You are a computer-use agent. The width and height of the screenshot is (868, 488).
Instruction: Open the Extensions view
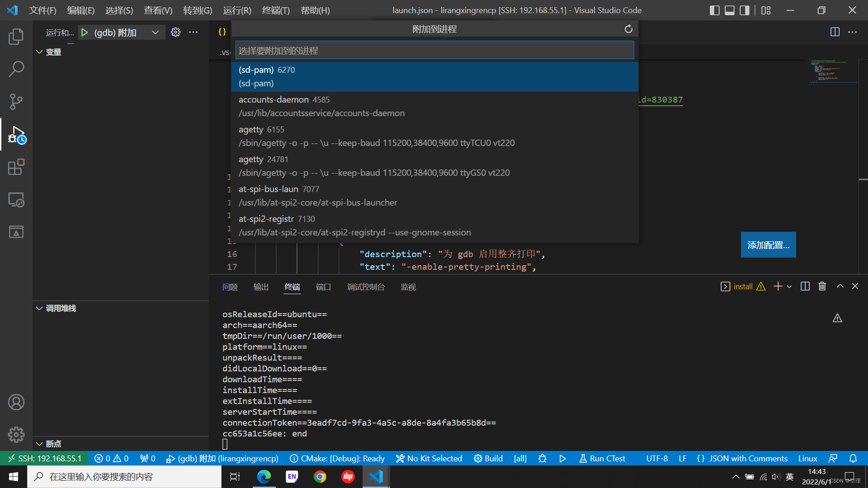[16, 167]
